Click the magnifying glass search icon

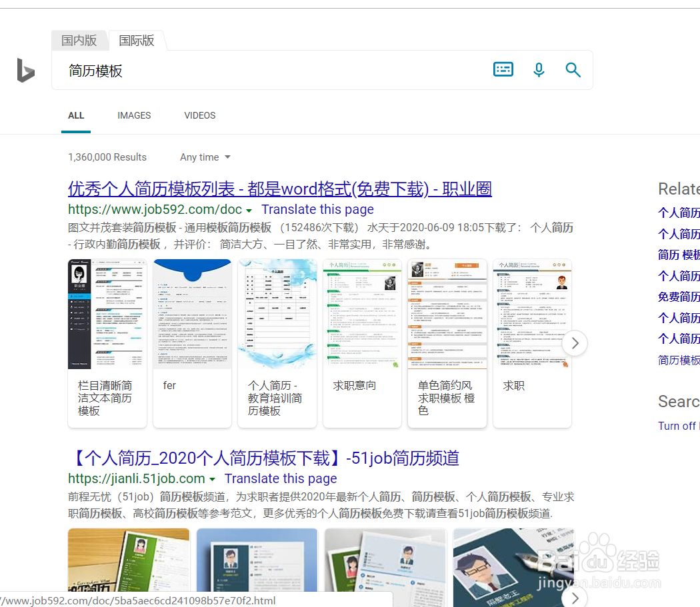[x=573, y=69]
